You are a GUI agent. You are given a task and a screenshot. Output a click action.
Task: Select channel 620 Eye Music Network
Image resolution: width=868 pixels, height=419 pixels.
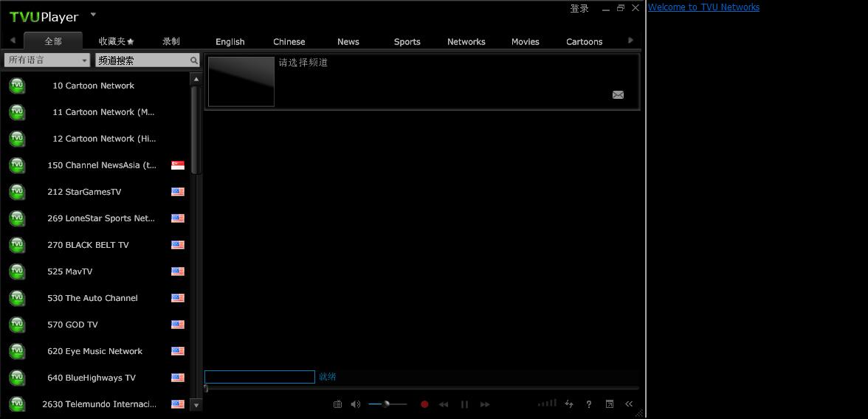click(95, 351)
